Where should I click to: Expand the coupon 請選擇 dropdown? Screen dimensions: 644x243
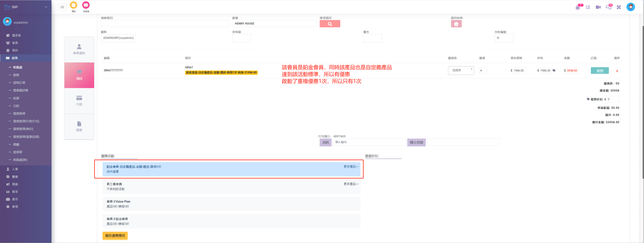pos(461,71)
